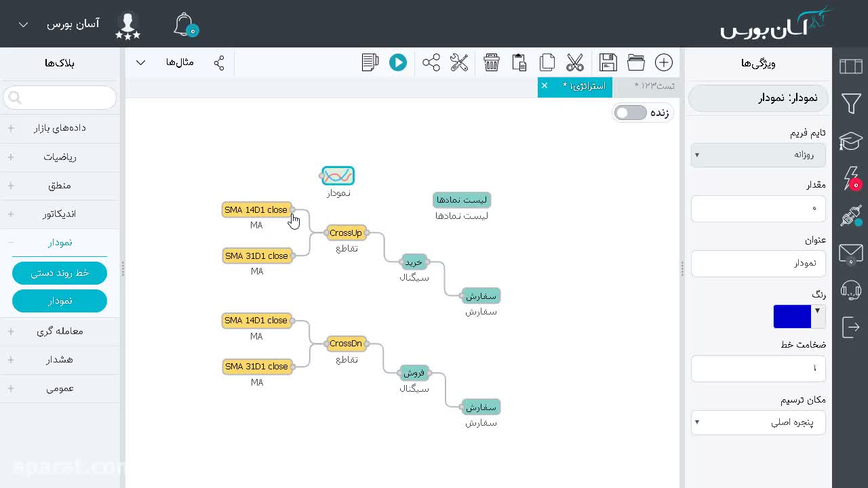Click the notification bell icon
The height and width of the screenshot is (488, 868).
pyautogui.click(x=184, y=24)
